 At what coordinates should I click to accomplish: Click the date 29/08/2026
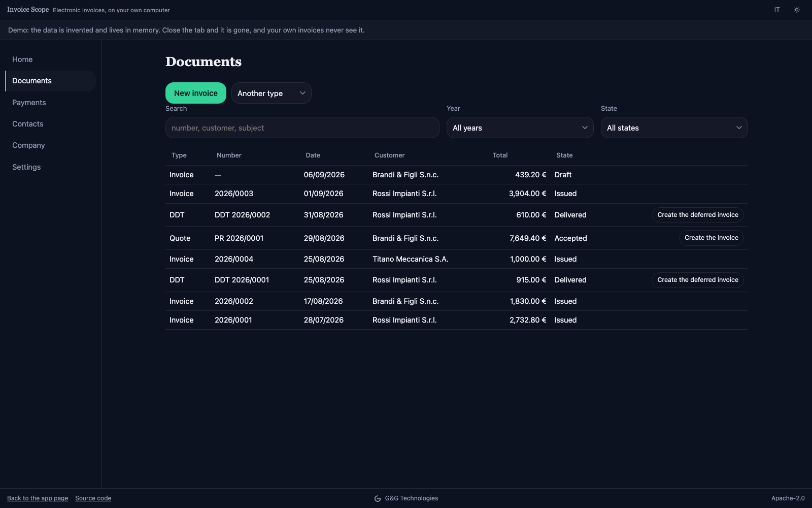coord(324,238)
